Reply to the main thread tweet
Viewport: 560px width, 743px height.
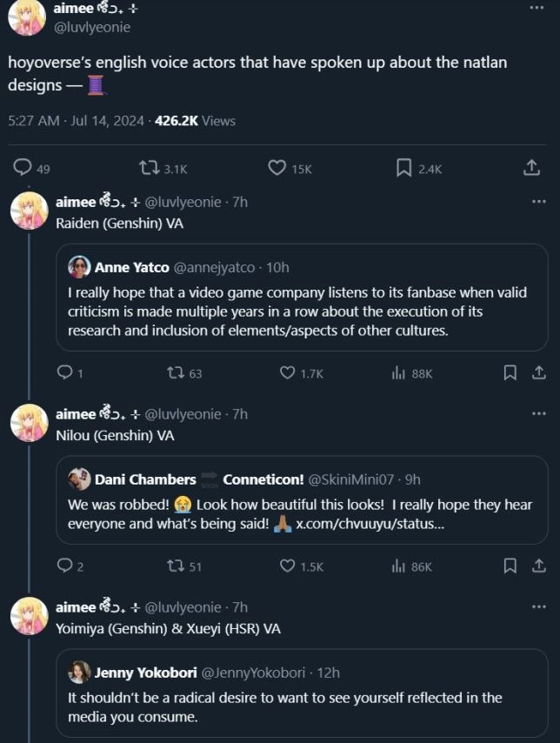23,168
